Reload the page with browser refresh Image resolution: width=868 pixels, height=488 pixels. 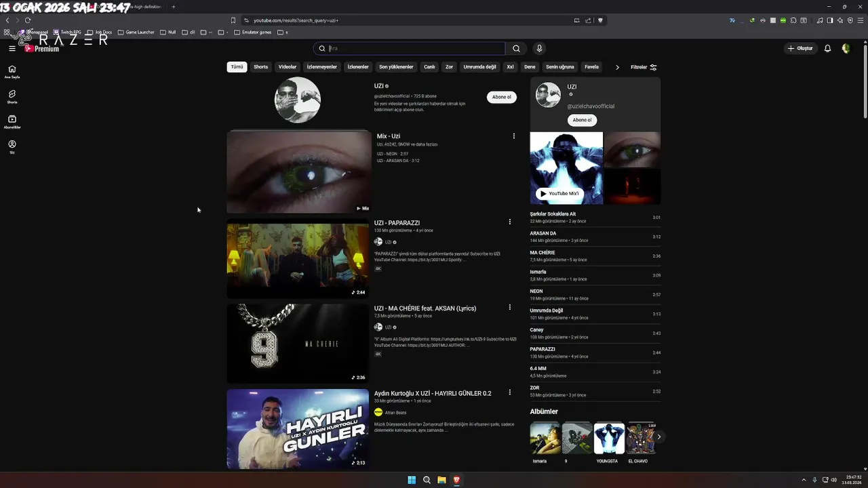pos(27,20)
